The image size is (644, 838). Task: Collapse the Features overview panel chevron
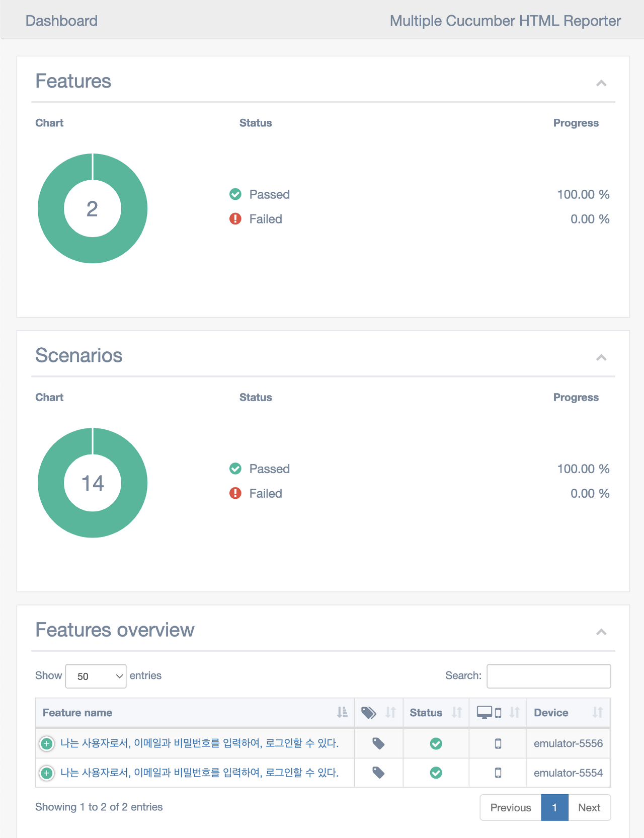click(x=601, y=632)
